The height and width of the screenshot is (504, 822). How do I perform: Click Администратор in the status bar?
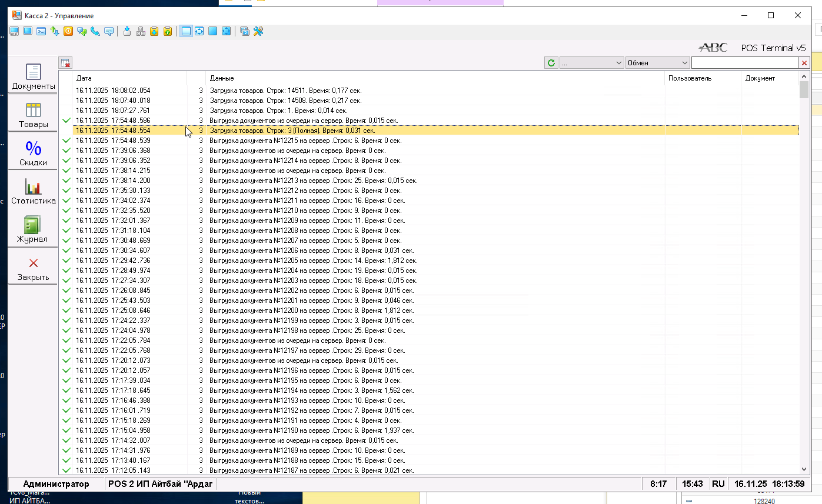tap(56, 484)
